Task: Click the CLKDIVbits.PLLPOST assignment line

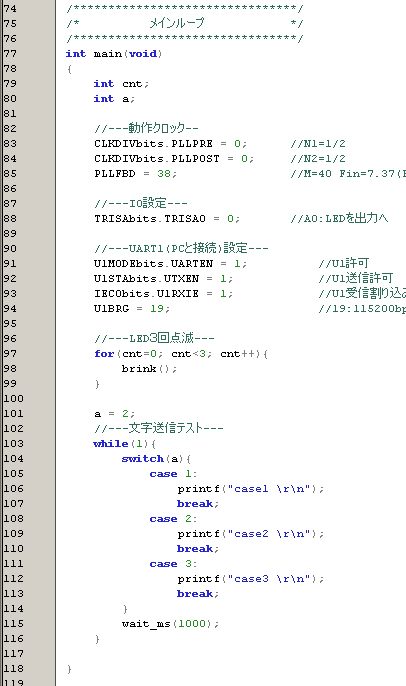Action: click(174, 159)
